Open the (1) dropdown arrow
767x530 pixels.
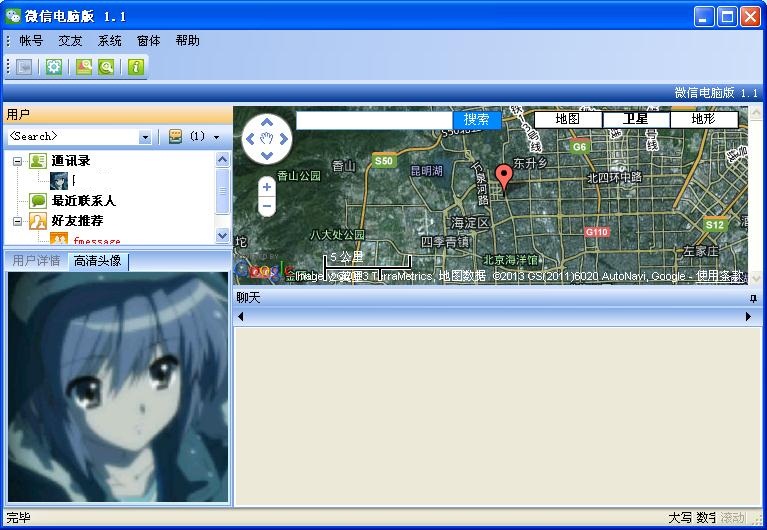click(x=217, y=137)
